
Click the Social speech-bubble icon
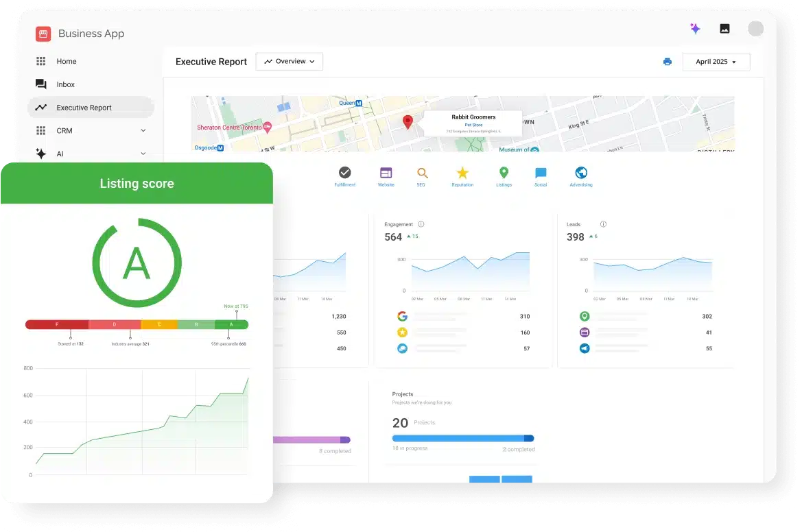pos(541,171)
